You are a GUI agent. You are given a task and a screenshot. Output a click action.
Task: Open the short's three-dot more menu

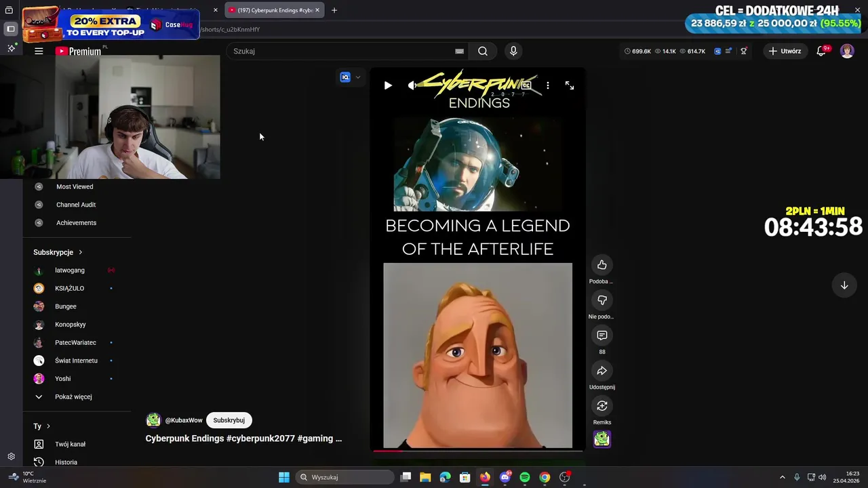pos(548,85)
